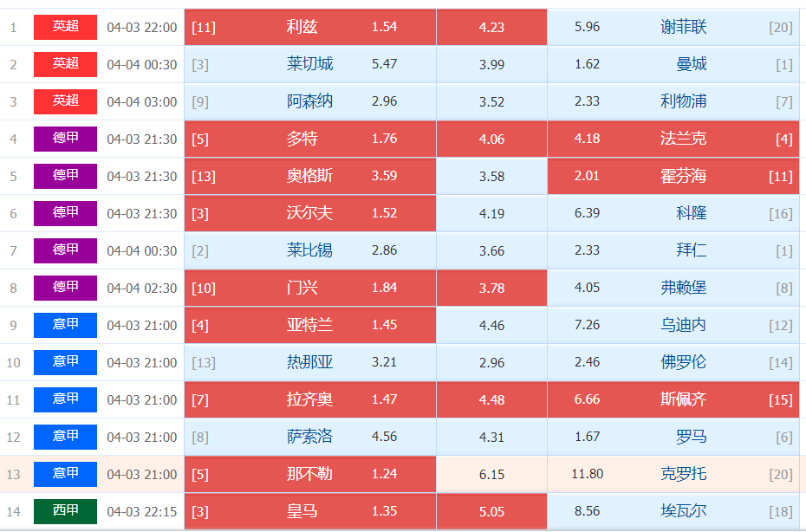The height and width of the screenshot is (532, 806).
Task: Select draw odds 2.96 for 热那亚 match
Action: pyautogui.click(x=491, y=362)
